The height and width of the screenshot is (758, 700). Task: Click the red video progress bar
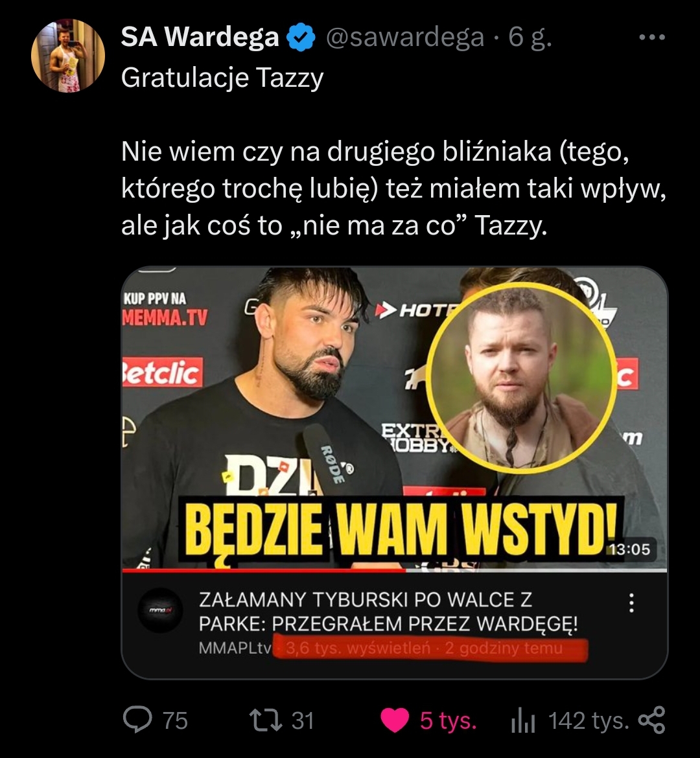(x=264, y=570)
